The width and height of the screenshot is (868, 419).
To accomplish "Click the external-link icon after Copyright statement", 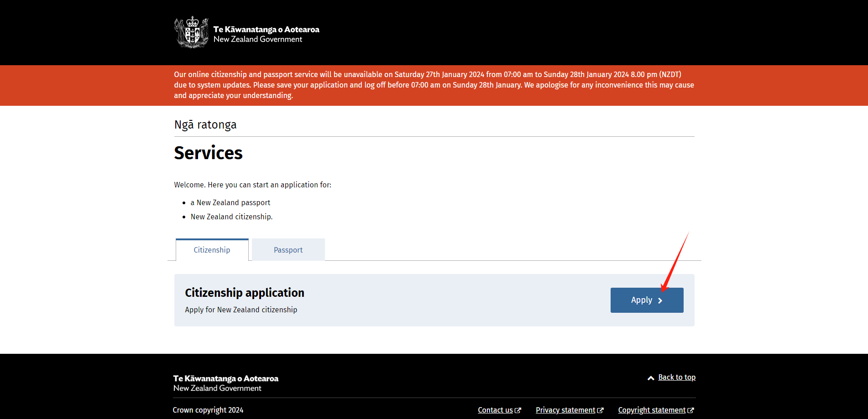I will 691,410.
